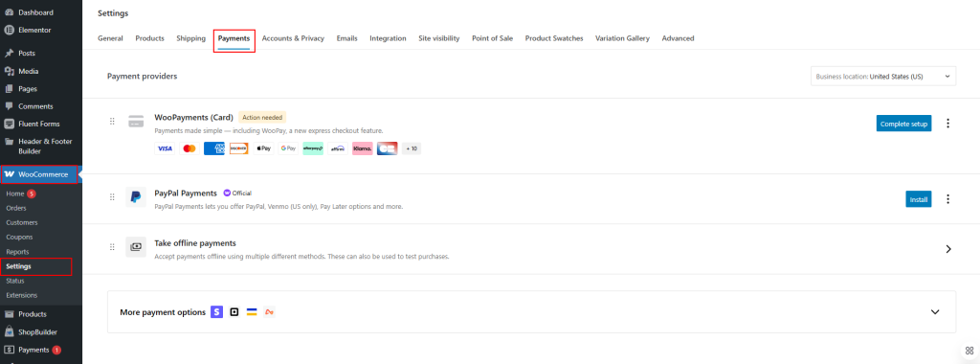The height and width of the screenshot is (364, 980).
Task: Grab the Take offline payments drag handle
Action: click(x=113, y=247)
